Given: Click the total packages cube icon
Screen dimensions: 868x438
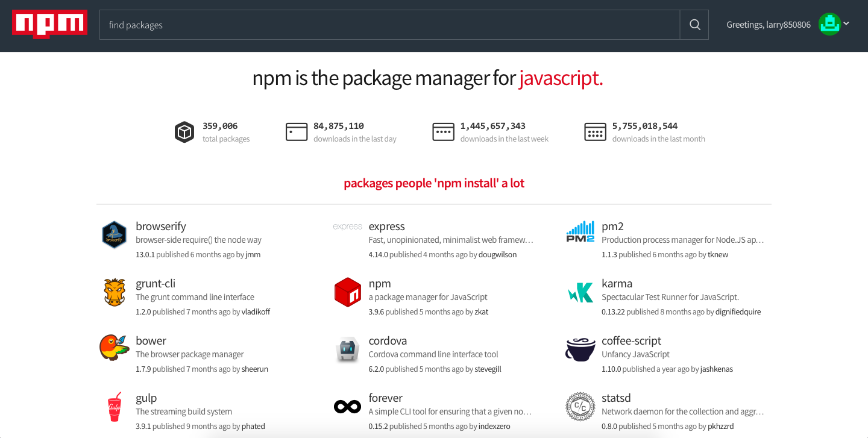Looking at the screenshot, I should click(184, 132).
